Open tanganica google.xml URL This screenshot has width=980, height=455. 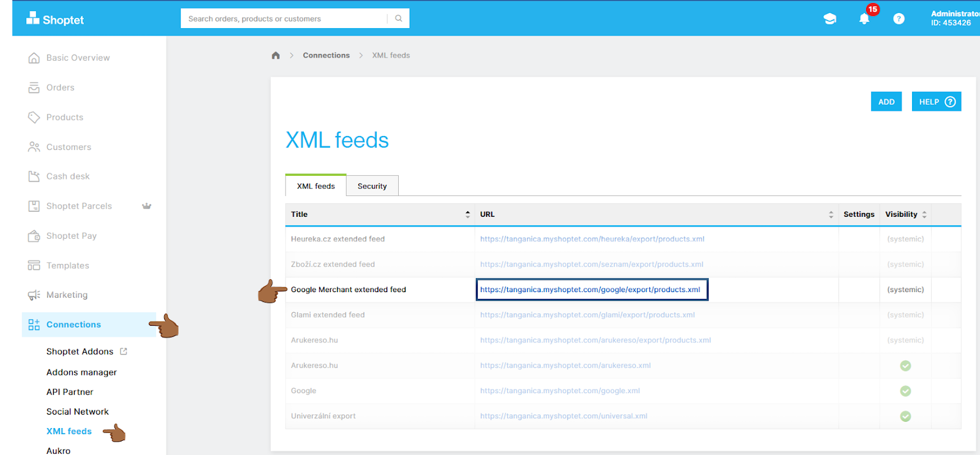[x=560, y=391]
